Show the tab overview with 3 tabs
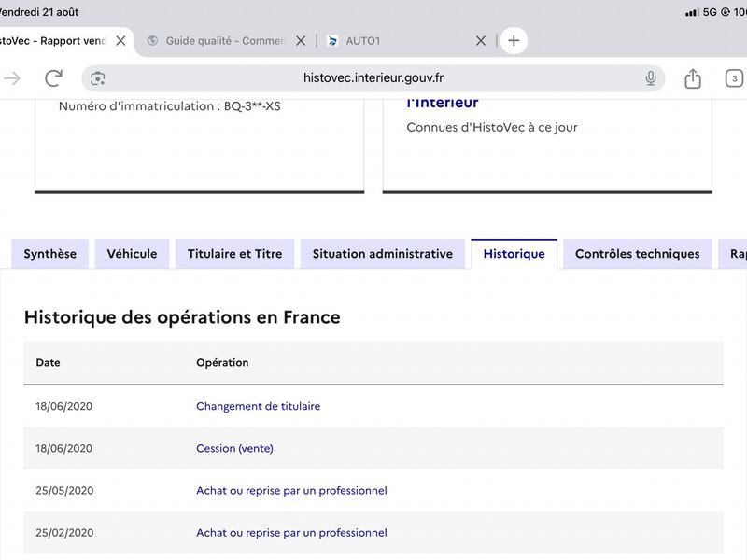This screenshot has height=560, width=747. (x=734, y=78)
